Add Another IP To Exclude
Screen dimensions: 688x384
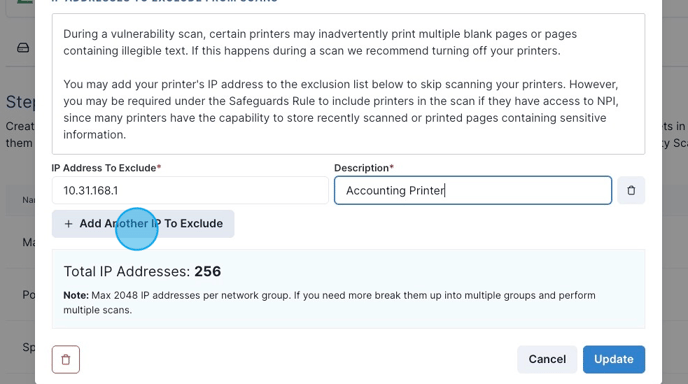(x=143, y=224)
